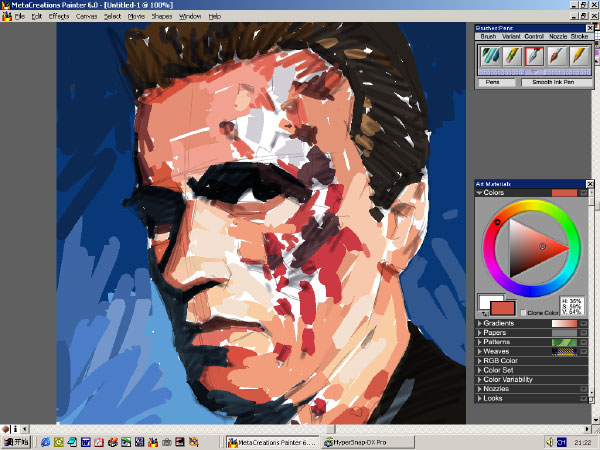Expand the Color Set section
This screenshot has height=450, width=600.
(x=479, y=370)
